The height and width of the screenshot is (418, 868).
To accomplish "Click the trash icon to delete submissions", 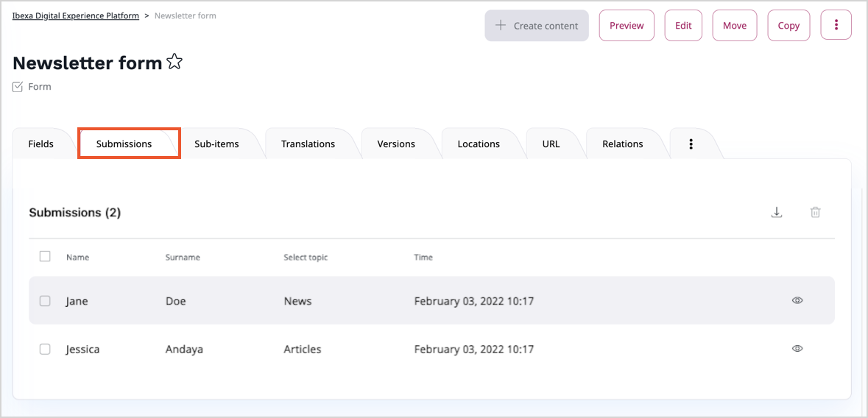I will pos(815,213).
